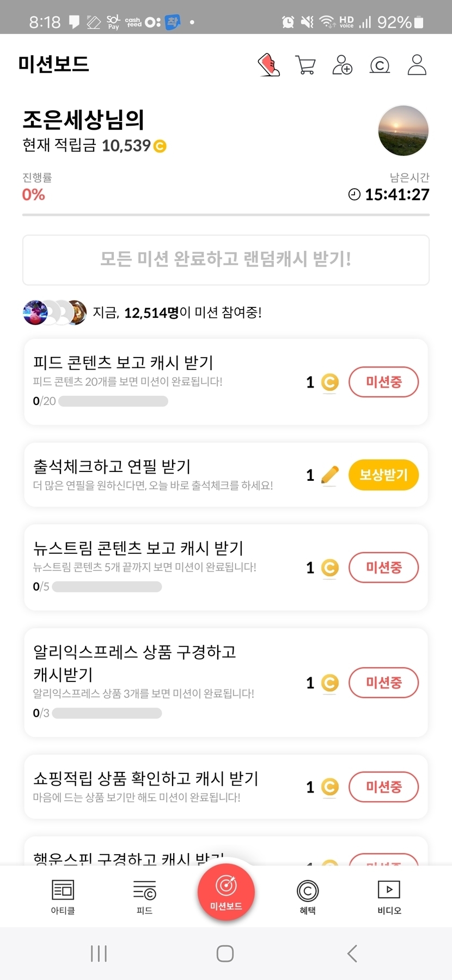The image size is (452, 980).
Task: Claim reward with the yellow 보상받기 button
Action: (x=383, y=475)
